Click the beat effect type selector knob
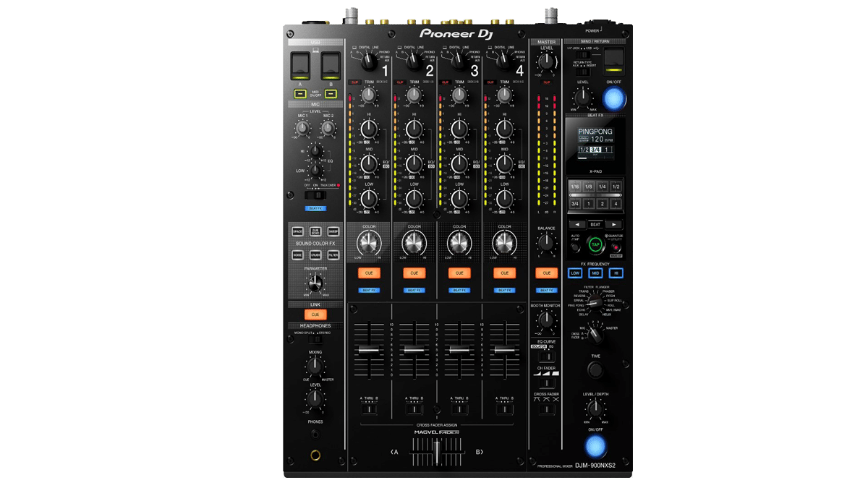 coord(595,301)
